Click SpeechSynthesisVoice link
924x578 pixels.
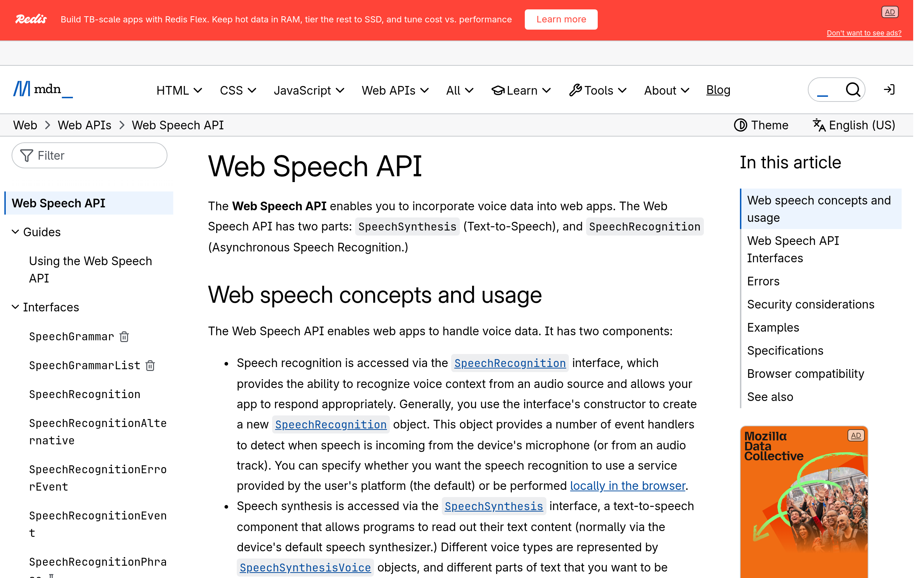click(x=305, y=568)
